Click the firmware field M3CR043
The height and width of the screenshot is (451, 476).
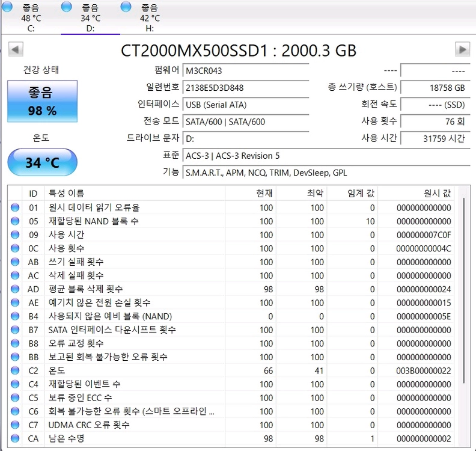pyautogui.click(x=246, y=71)
